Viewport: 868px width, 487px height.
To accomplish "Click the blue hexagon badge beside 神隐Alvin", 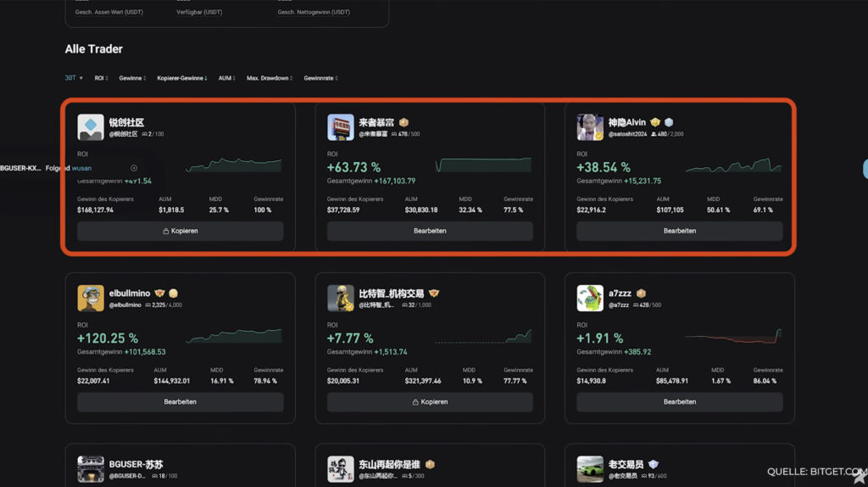I will click(x=669, y=122).
